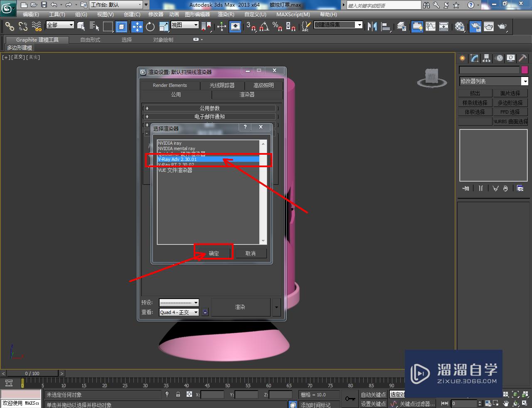Switch to the 渲染器 tab
Viewport: 532px width, 408px height.
247,95
